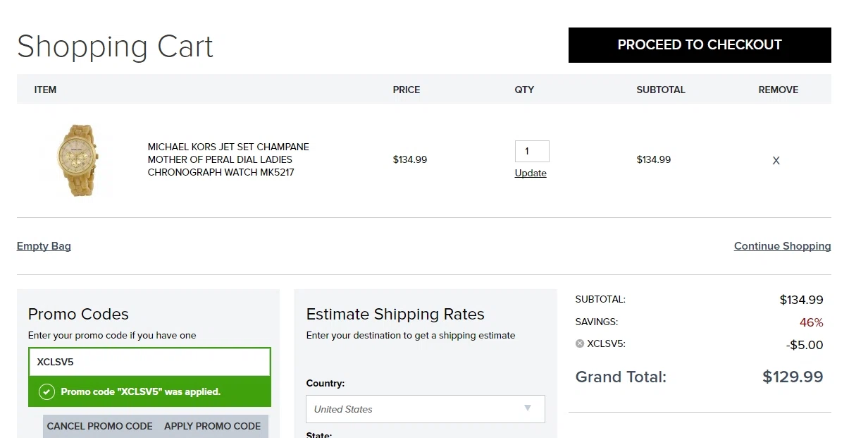Open the Michael Kors Jet Set watch product title
This screenshot has height=438, width=868.
(x=228, y=159)
